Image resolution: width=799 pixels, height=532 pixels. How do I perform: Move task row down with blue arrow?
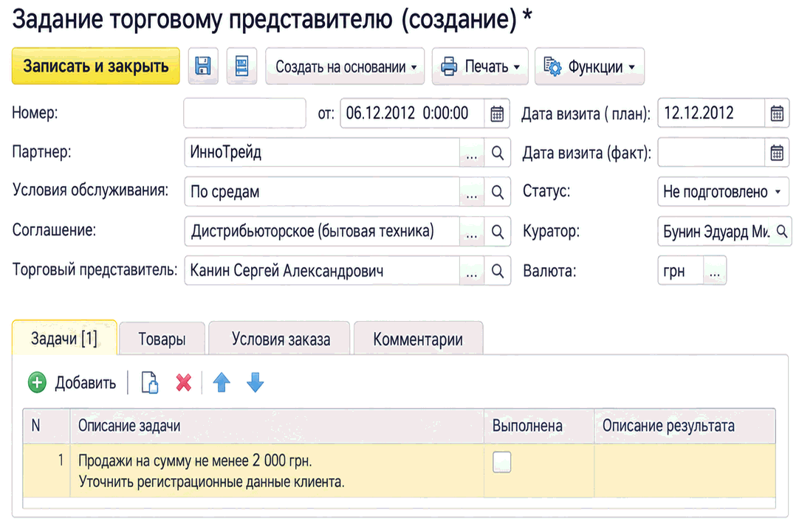(256, 382)
